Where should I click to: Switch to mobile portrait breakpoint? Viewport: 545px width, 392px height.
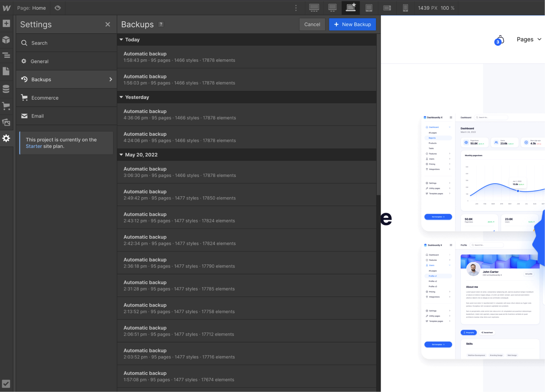(x=405, y=8)
